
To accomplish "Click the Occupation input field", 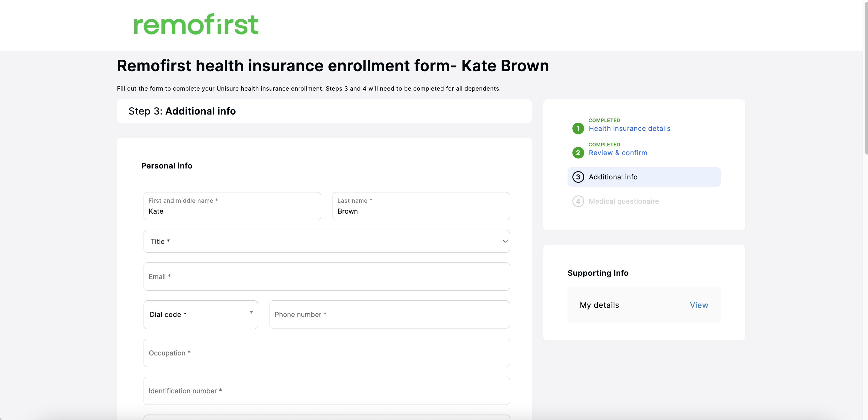I will click(x=326, y=353).
